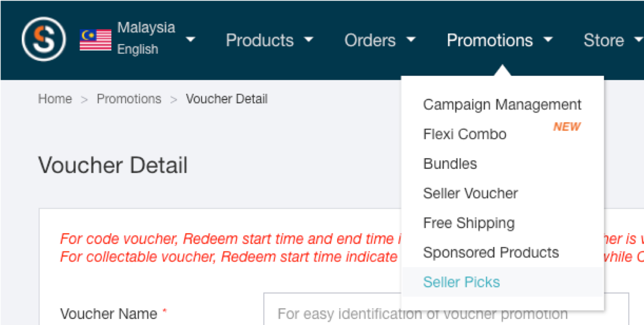Select Flexi Combo menu item
This screenshot has width=644, height=325.
(465, 134)
